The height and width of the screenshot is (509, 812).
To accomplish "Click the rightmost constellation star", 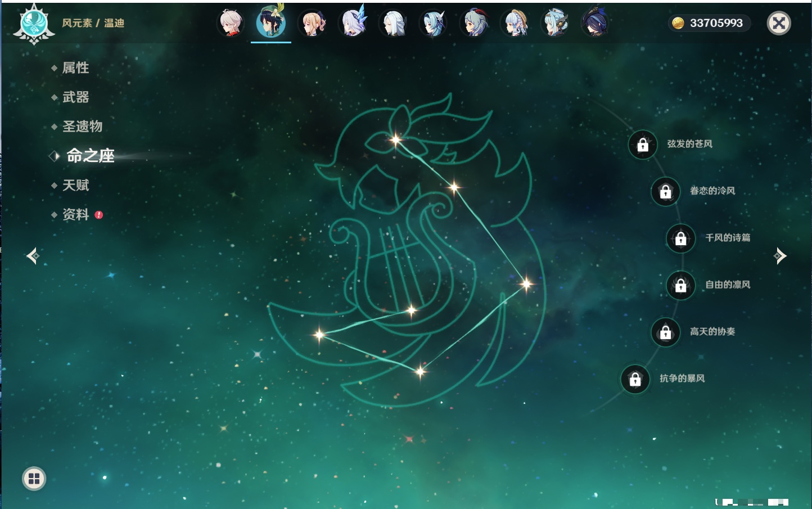I will click(x=526, y=283).
